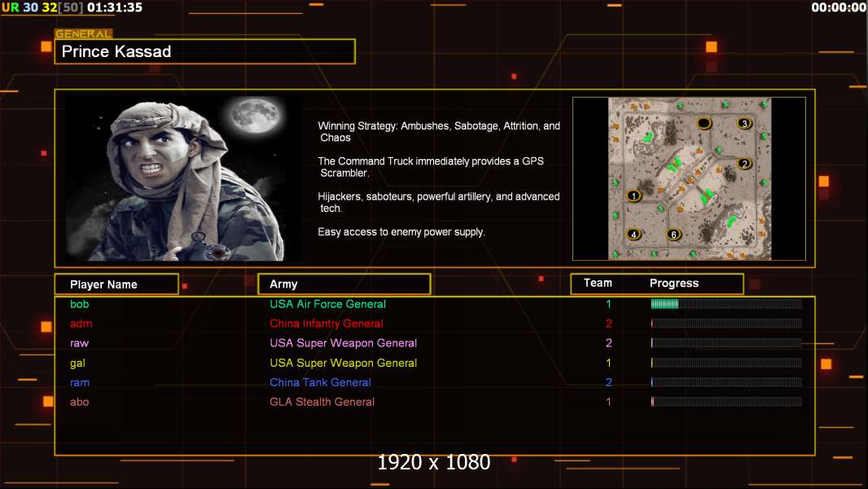Click raw's team number 2

click(x=609, y=343)
